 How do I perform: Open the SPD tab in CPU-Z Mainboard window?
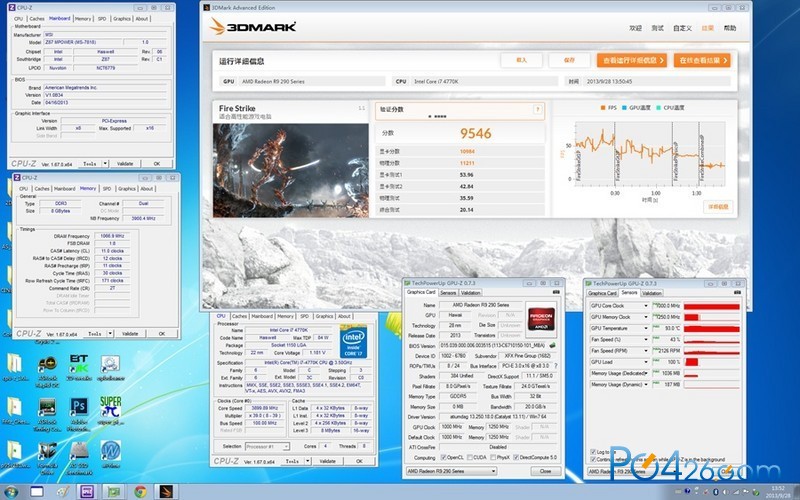point(102,19)
